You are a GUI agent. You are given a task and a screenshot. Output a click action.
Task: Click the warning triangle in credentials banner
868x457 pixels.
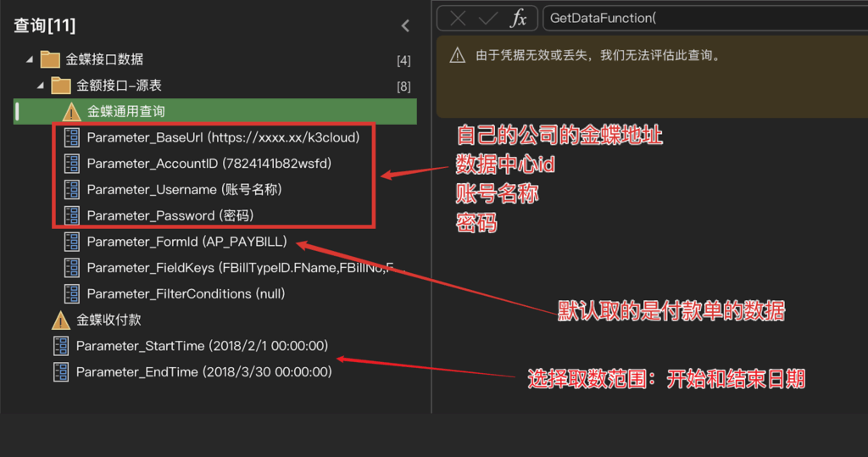(457, 55)
